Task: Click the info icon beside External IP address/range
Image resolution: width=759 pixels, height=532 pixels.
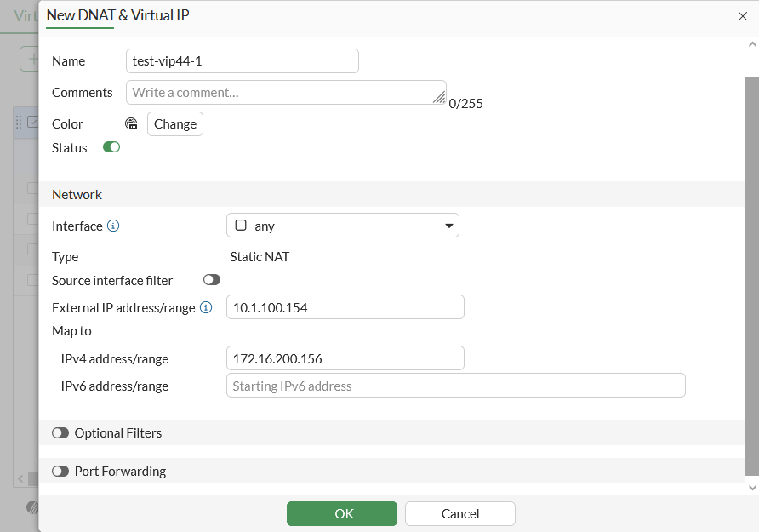Action: coord(205,307)
